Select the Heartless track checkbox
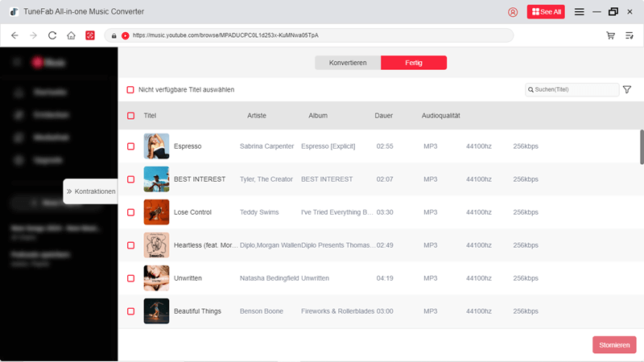 pyautogui.click(x=130, y=245)
